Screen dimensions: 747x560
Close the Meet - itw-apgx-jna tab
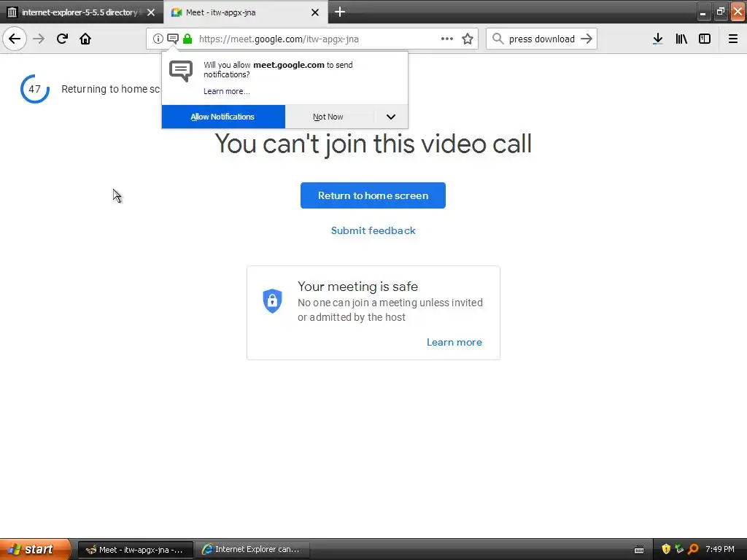click(315, 12)
